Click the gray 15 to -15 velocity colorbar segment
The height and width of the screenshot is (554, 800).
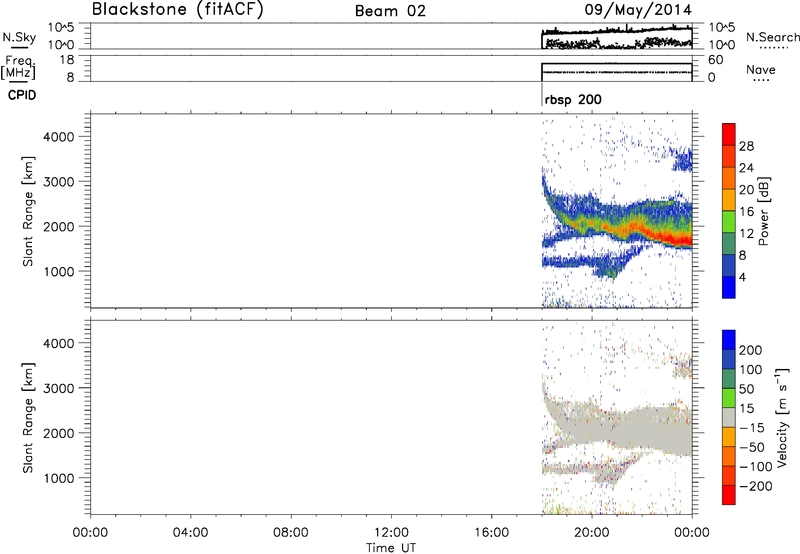729,417
